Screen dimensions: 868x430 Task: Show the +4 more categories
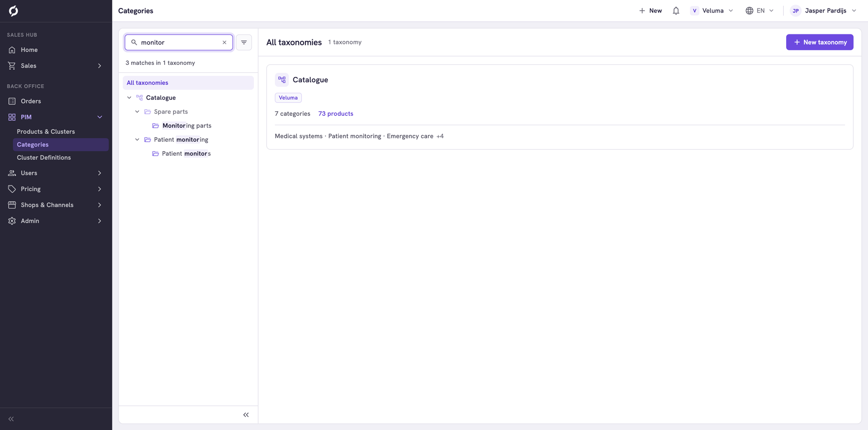440,136
